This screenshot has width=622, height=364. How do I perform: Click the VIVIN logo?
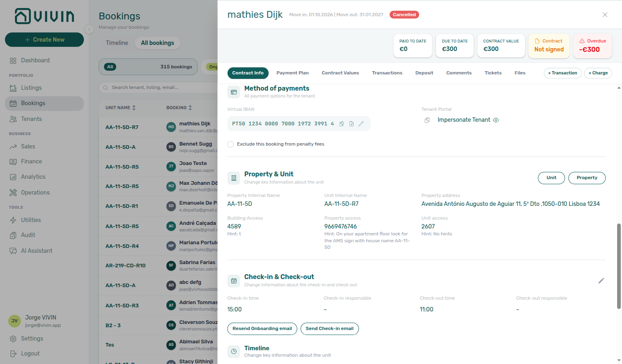coord(45,16)
